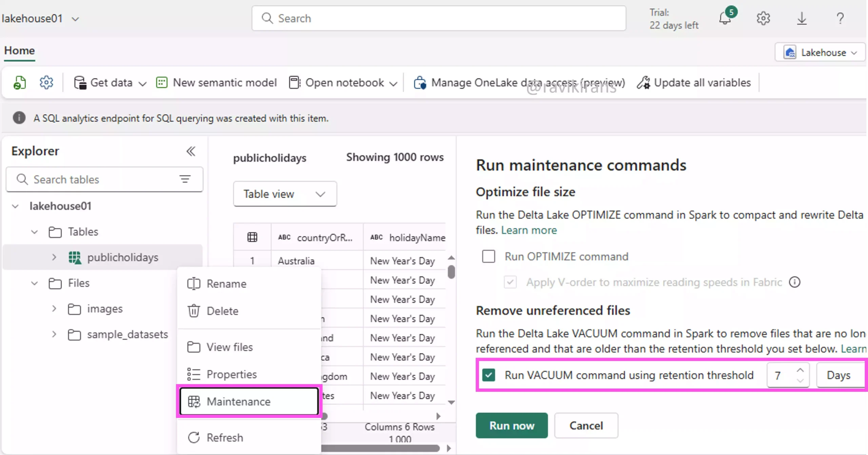Click the countryOrR... column header
868x455 pixels.
317,237
